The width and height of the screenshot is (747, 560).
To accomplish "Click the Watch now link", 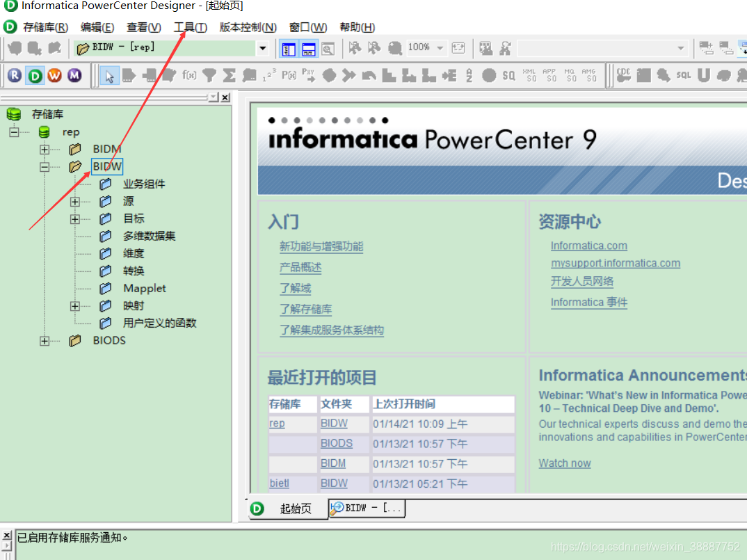I will point(565,463).
